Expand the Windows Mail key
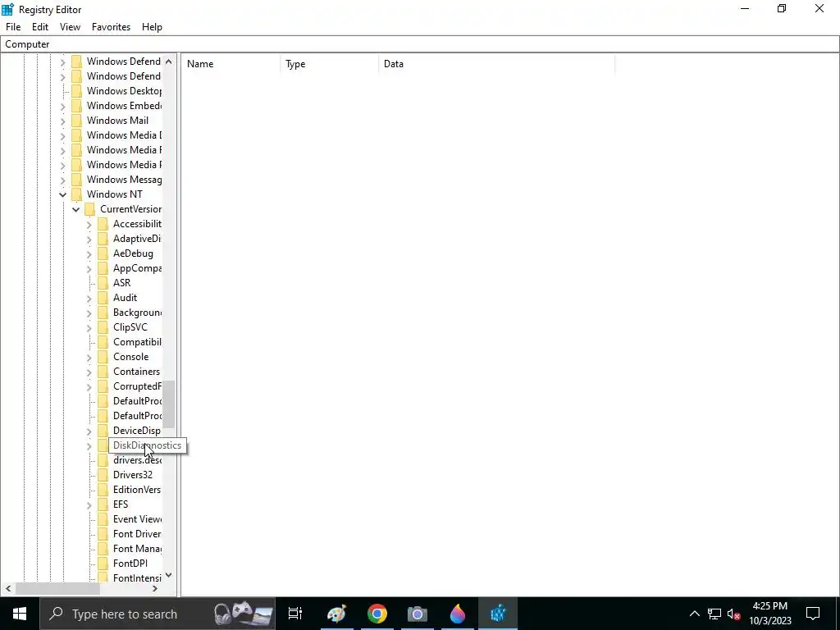 pos(62,121)
